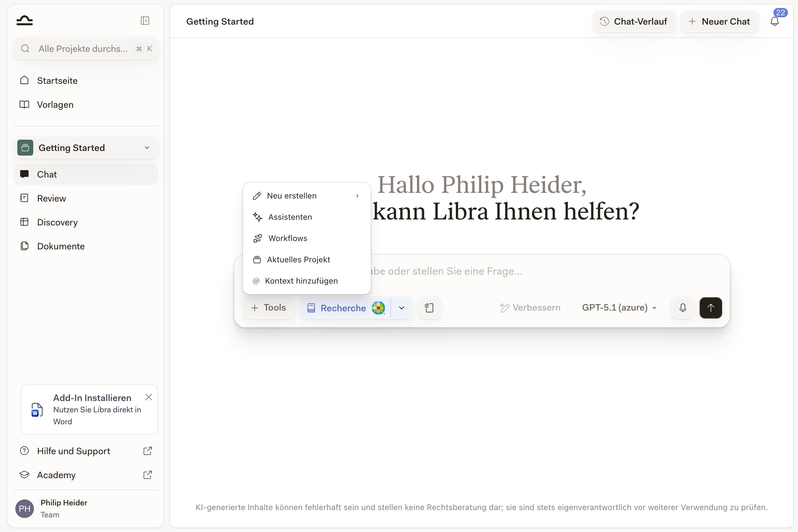Open Chat-Verlauf history
This screenshot has width=798, height=532.
point(634,21)
